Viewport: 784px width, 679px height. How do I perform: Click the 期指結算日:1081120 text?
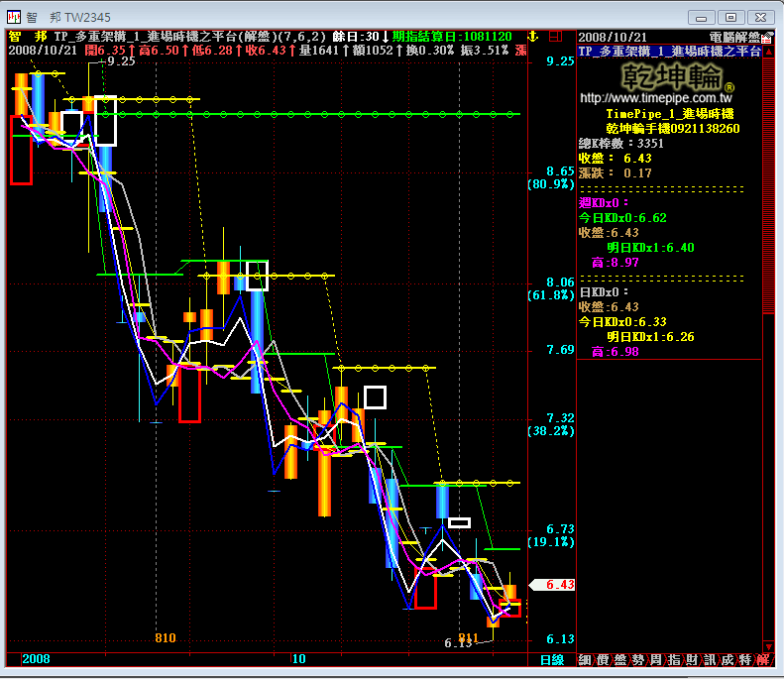point(452,36)
